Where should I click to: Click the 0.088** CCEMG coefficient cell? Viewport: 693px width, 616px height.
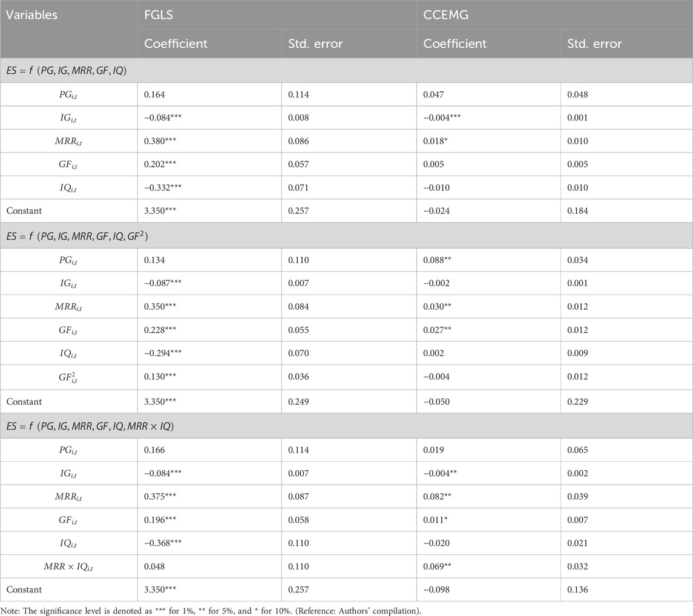(x=439, y=260)
